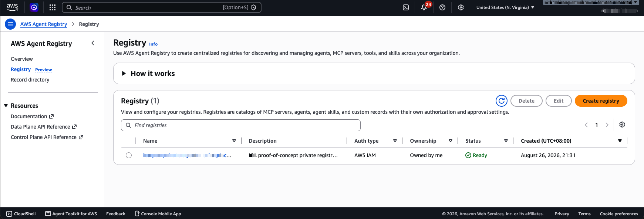Viewport: 644px width, 219px height.
Task: Click the Amazon Q icon in search box
Action: click(x=253, y=7)
